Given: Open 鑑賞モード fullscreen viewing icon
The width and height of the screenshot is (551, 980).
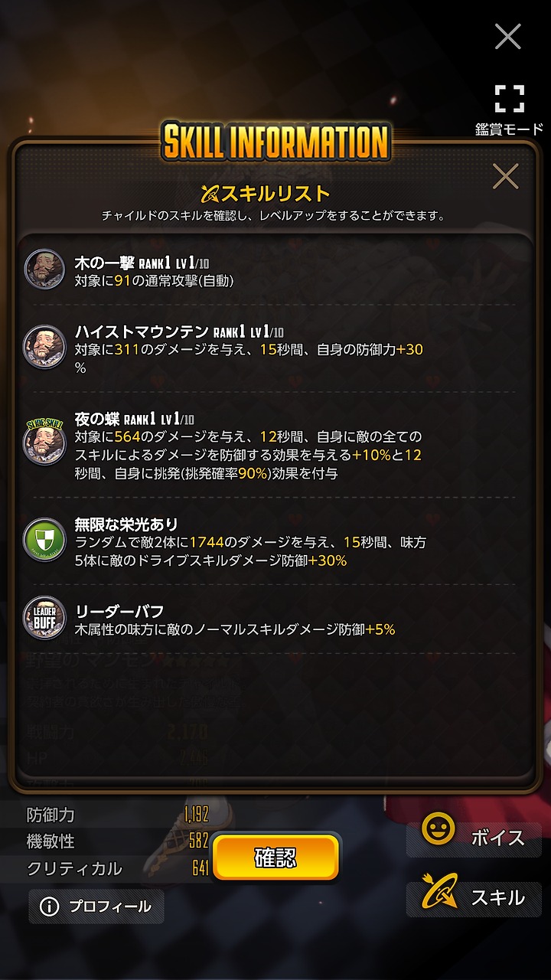Looking at the screenshot, I should pos(509,99).
